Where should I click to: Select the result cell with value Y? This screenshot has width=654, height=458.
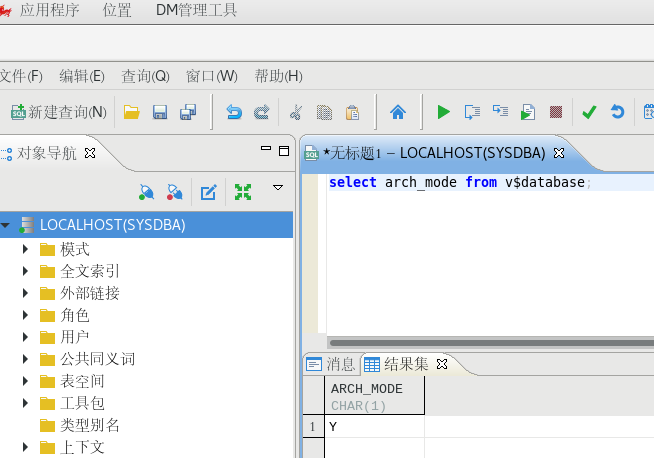coord(375,426)
